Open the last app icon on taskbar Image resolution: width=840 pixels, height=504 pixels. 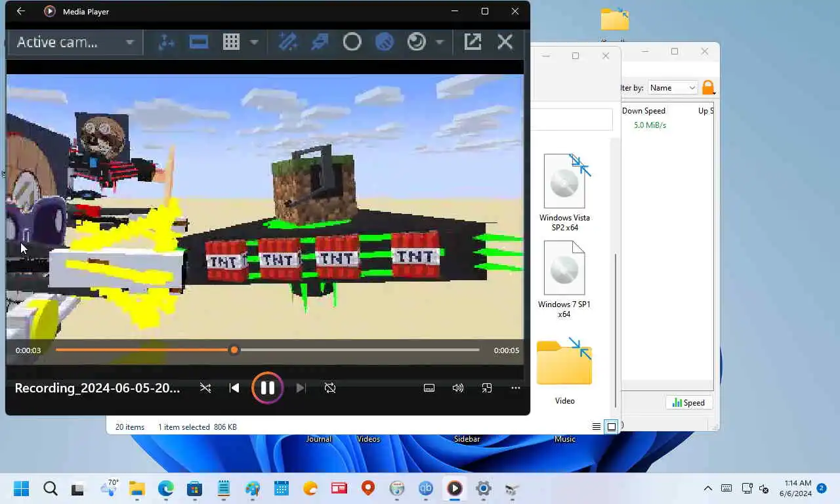click(513, 488)
